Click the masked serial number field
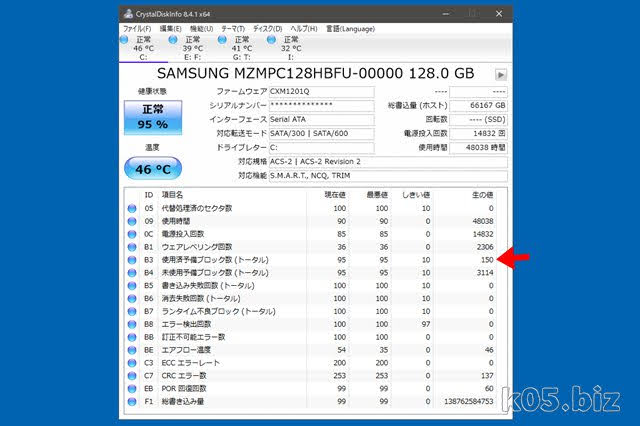This screenshot has height=426, width=640. (x=322, y=105)
